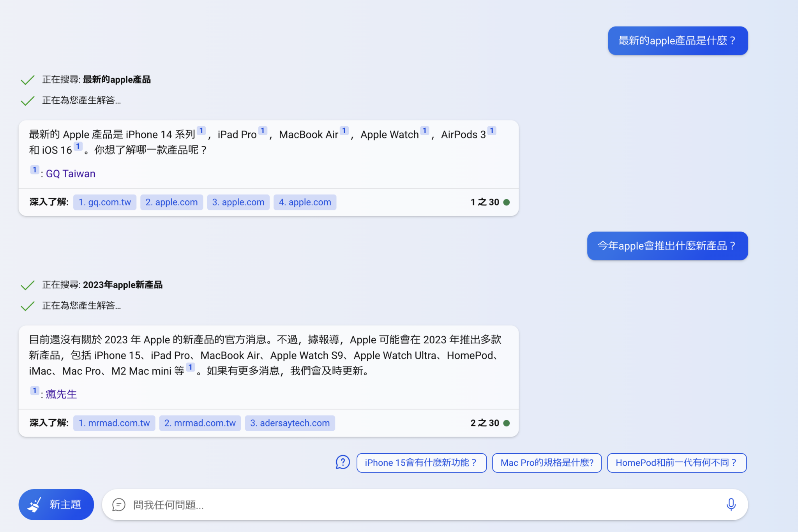Click the checkmark beside 正在搜尋 2023年apple新產品
The image size is (798, 532).
click(27, 285)
